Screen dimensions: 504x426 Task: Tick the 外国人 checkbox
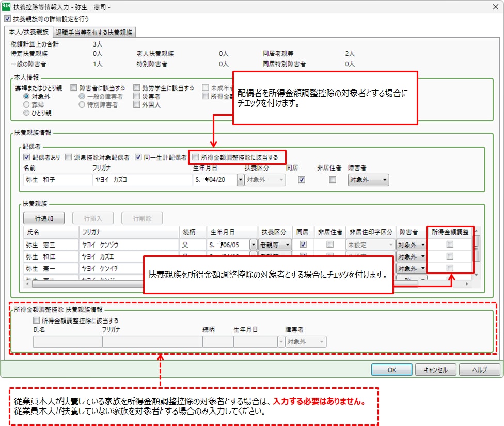point(137,104)
